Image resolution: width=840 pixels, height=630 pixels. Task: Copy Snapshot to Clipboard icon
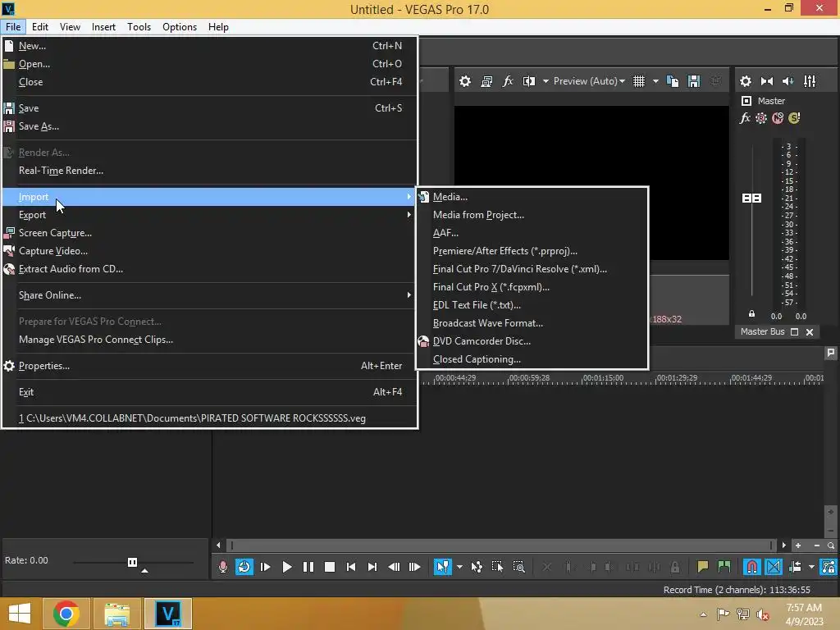pyautogui.click(x=673, y=81)
